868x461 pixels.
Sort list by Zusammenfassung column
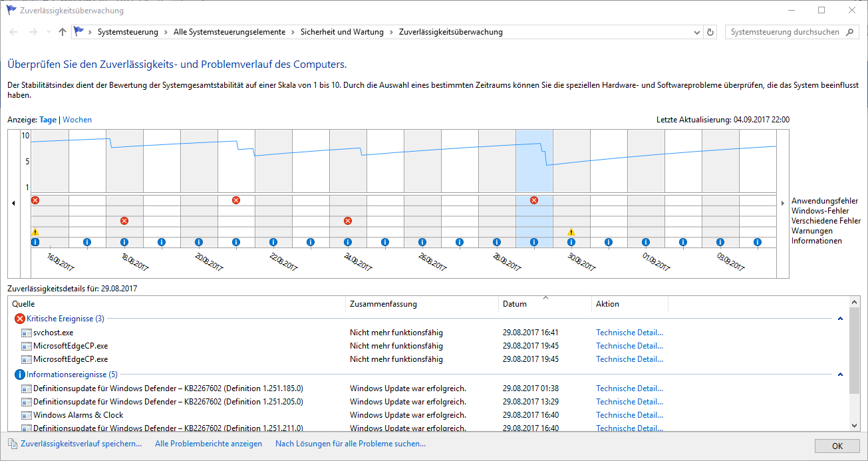pos(422,304)
